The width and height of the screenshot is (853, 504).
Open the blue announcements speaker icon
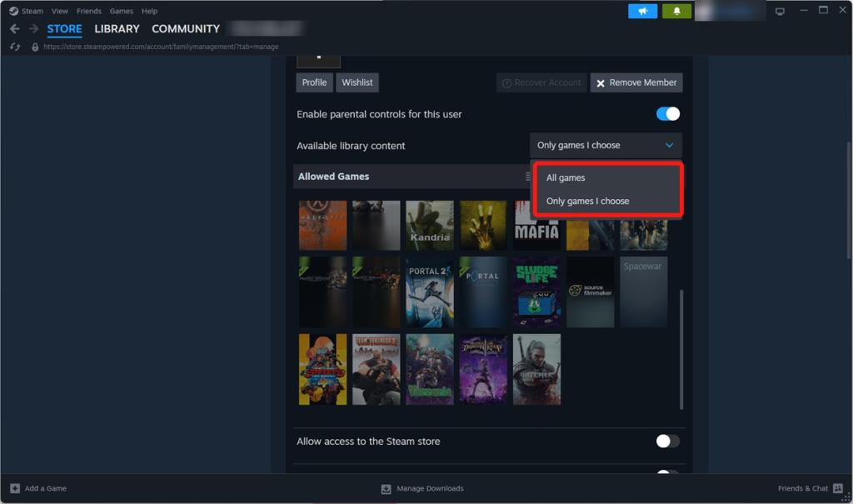[642, 11]
